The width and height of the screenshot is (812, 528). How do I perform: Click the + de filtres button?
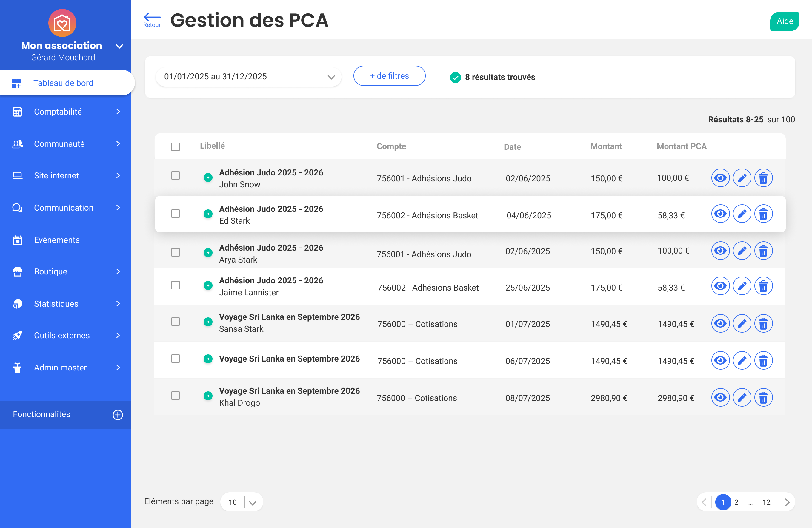click(389, 76)
